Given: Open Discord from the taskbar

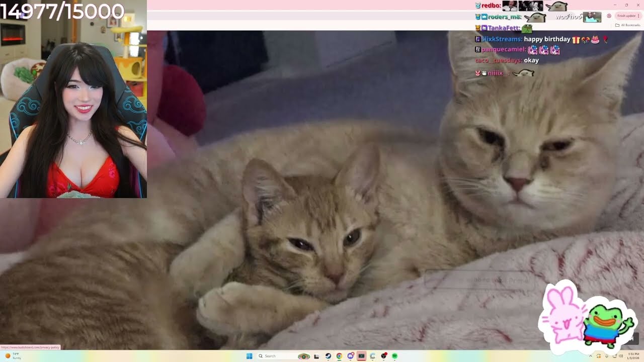Looking at the screenshot, I should [350, 356].
